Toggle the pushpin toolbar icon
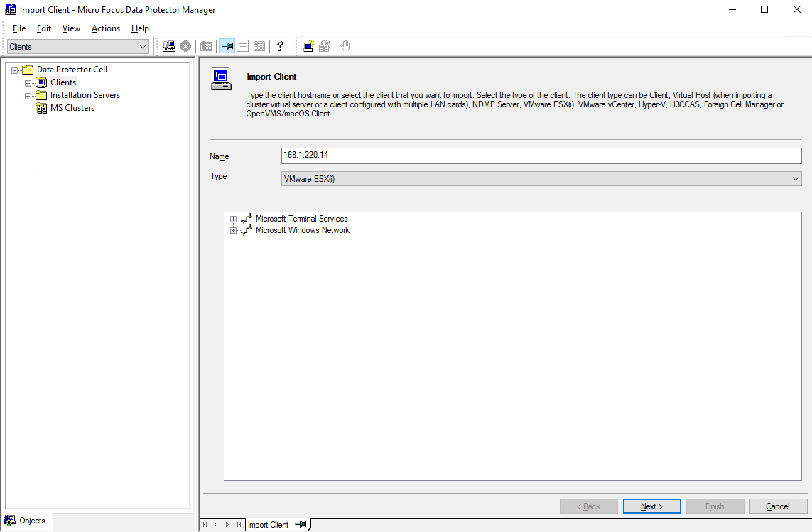 point(227,46)
